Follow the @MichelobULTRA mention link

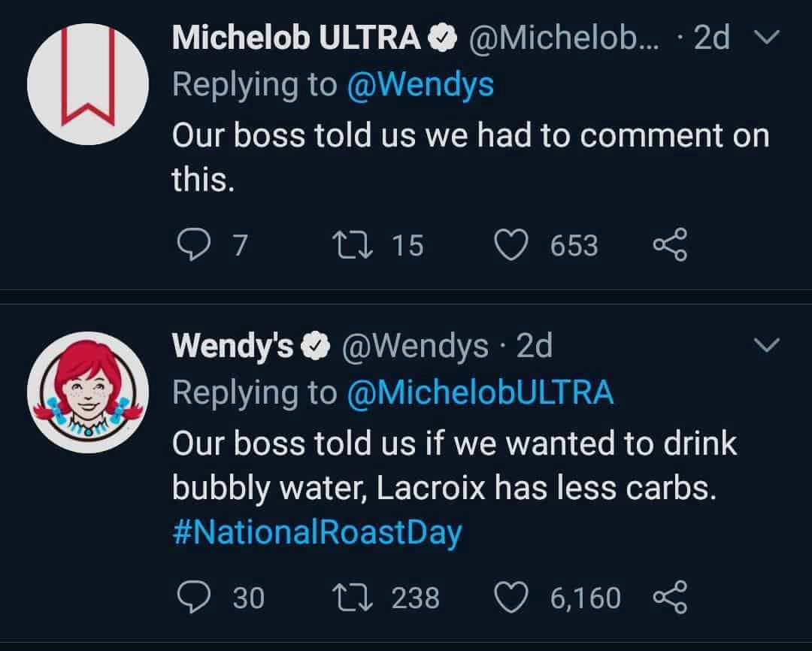click(x=480, y=392)
